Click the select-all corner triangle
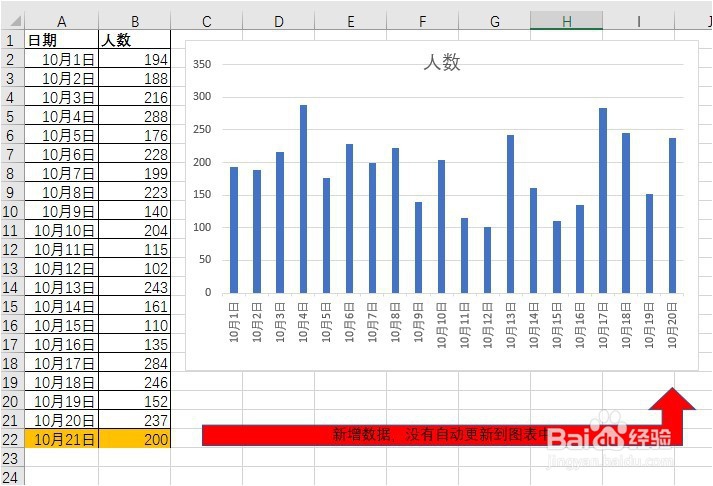The height and width of the screenshot is (486, 713). tap(14, 21)
